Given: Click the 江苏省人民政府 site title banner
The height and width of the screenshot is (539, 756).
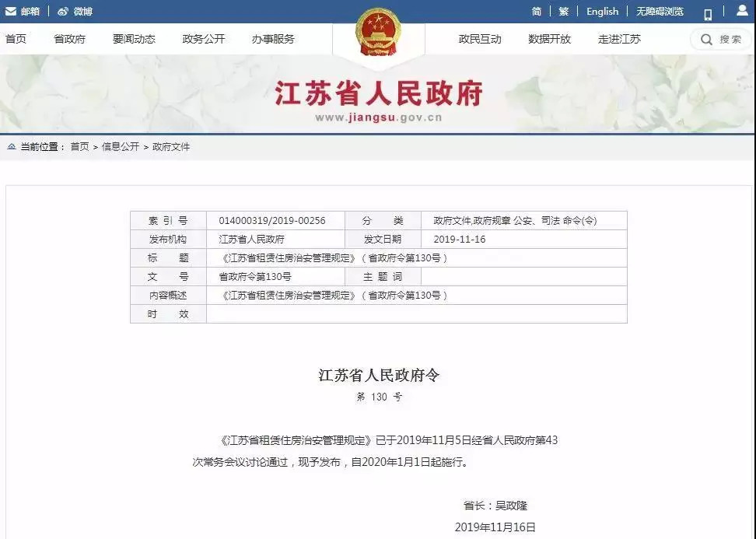Looking at the screenshot, I should pos(378,94).
